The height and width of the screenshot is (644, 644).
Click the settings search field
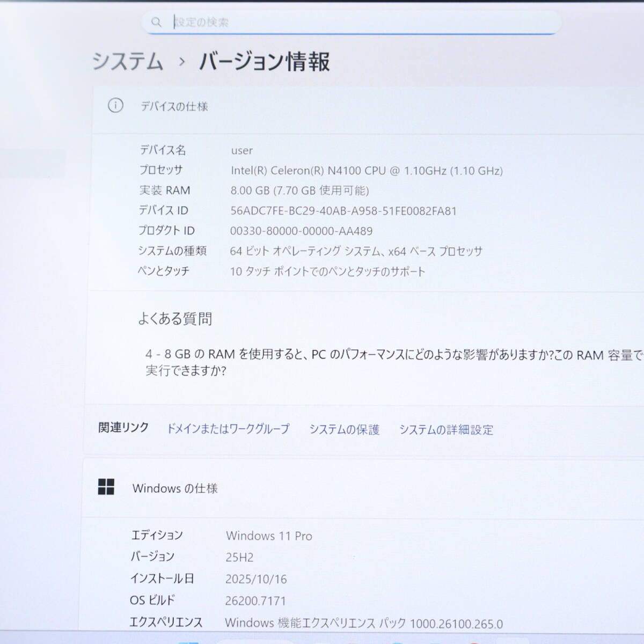coord(352,22)
